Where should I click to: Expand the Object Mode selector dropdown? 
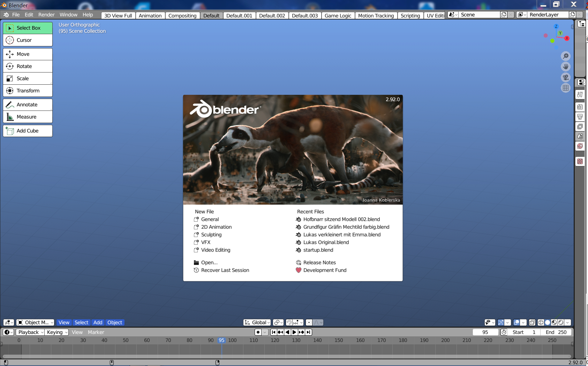click(x=35, y=322)
